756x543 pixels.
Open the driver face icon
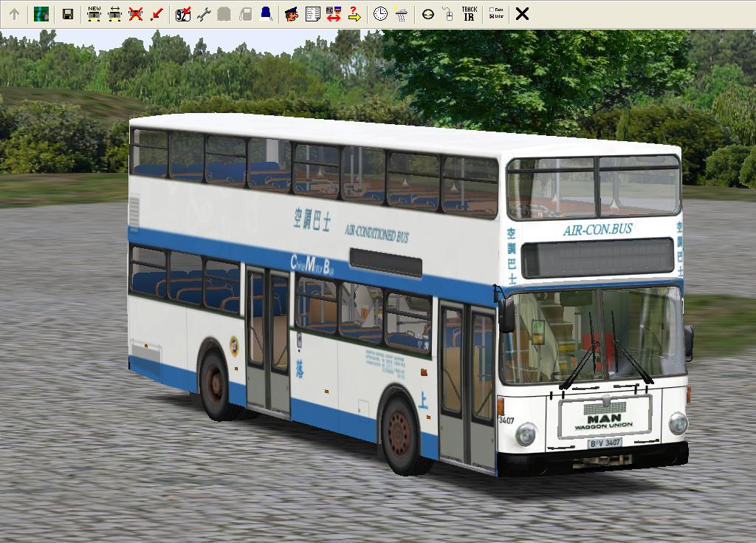(291, 14)
